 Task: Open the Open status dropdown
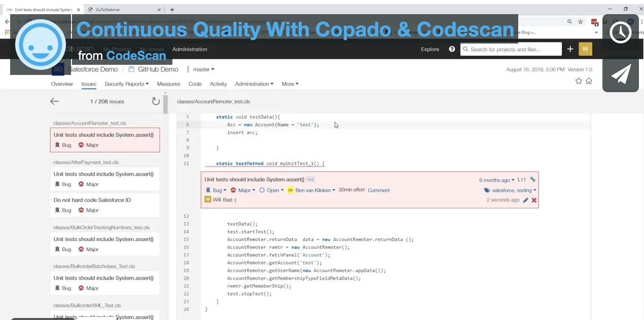271,190
